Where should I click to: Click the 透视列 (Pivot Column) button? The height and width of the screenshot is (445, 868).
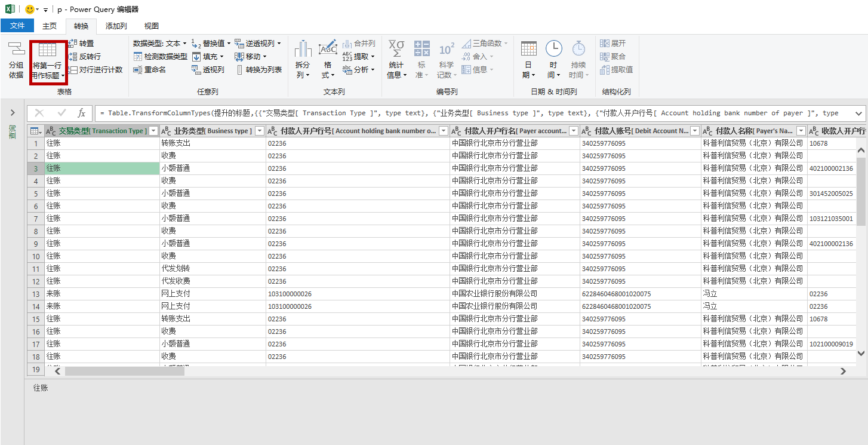208,69
